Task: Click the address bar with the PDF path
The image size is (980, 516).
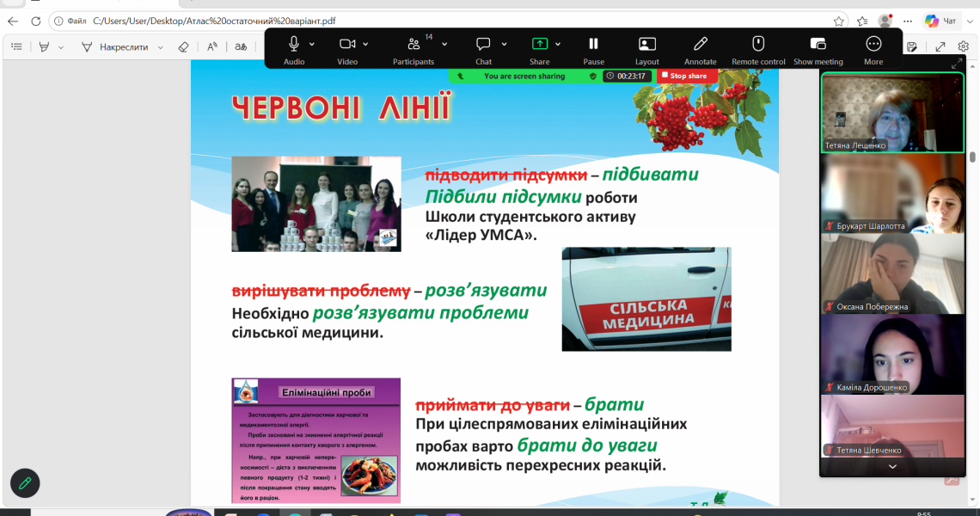Action: 438,21
